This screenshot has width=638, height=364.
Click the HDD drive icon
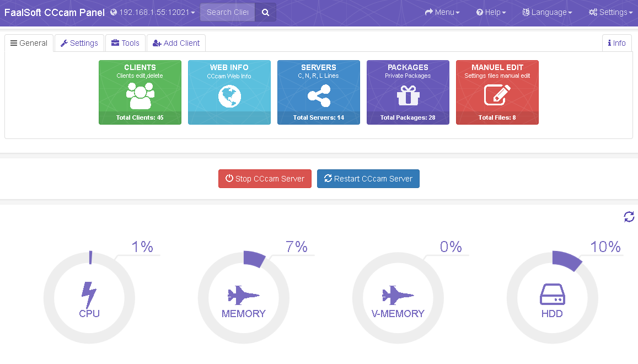(x=552, y=295)
